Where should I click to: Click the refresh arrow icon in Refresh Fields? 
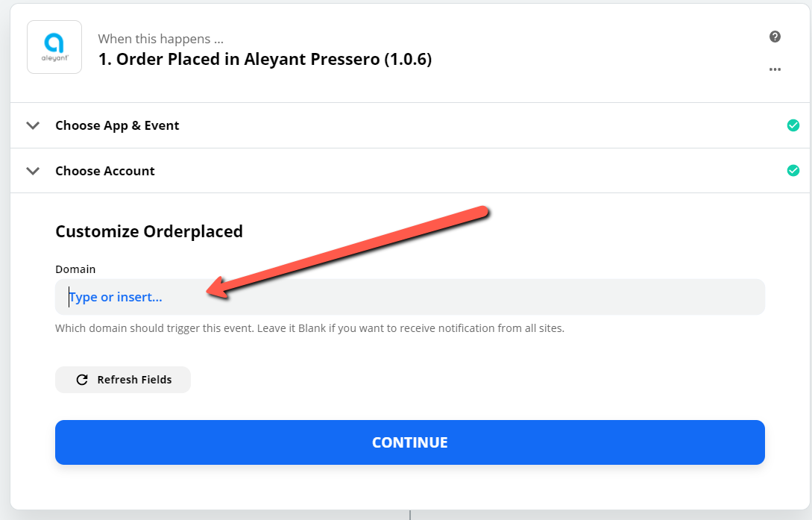click(x=82, y=380)
